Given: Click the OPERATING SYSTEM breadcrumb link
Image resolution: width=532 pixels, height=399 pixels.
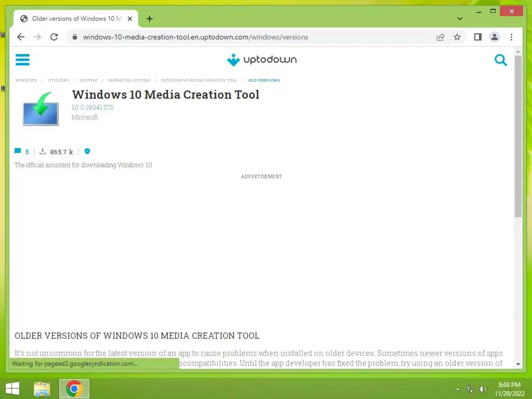Looking at the screenshot, I should (x=129, y=81).
